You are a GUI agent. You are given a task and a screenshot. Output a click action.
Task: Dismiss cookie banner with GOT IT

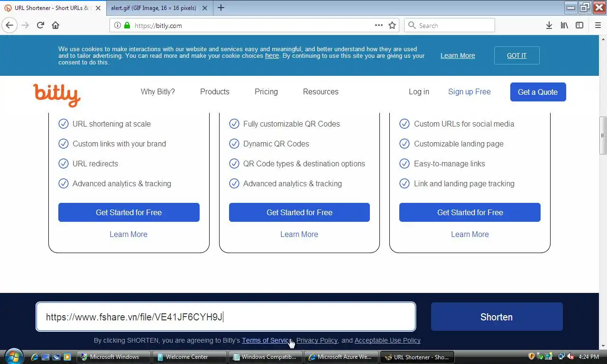point(516,55)
